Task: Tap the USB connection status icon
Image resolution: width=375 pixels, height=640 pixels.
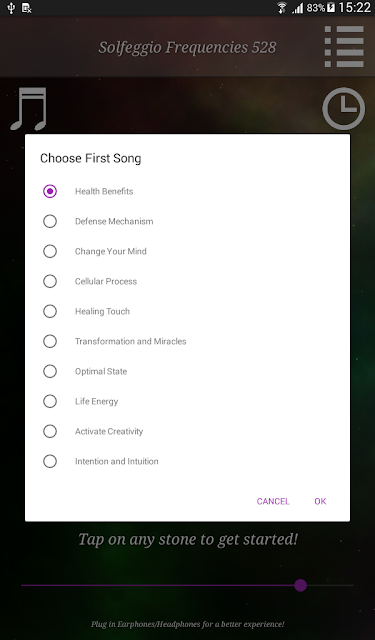Action: (x=11, y=8)
